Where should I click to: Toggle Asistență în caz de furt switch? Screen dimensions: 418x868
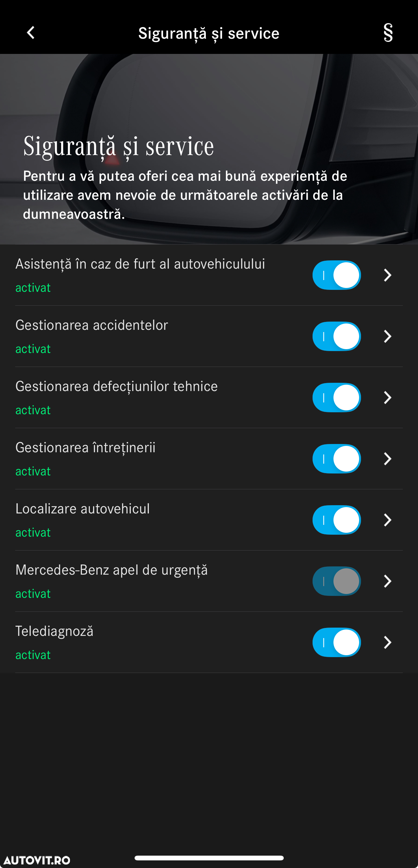tap(337, 275)
